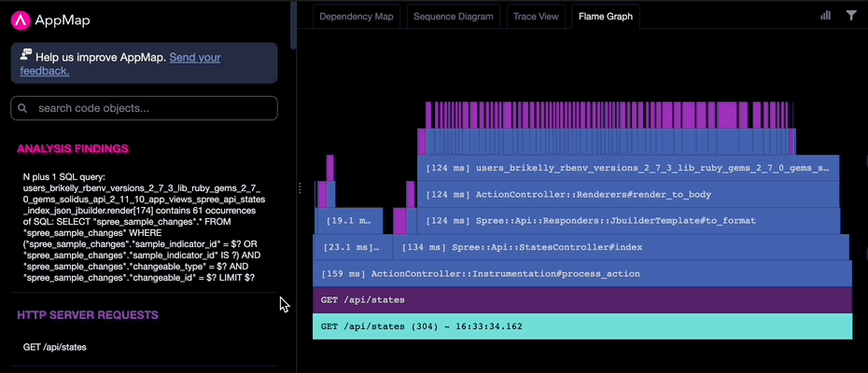Image resolution: width=868 pixels, height=373 pixels.
Task: Open the Trace View tab
Action: click(x=536, y=16)
